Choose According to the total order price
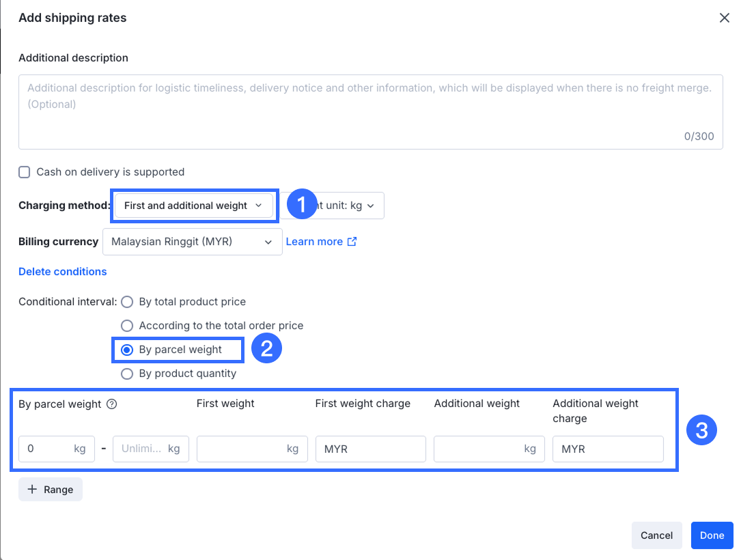The width and height of the screenshot is (741, 560). point(127,326)
